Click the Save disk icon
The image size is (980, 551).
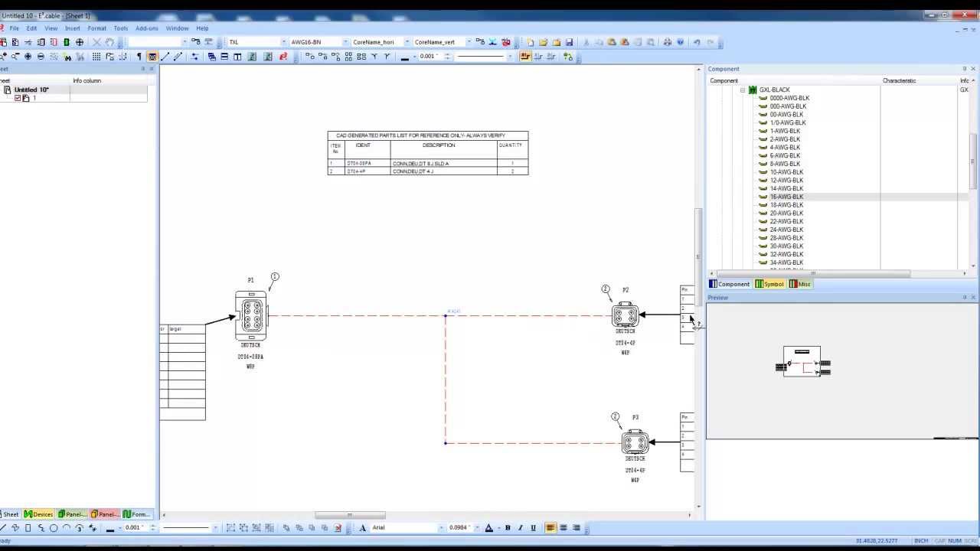(569, 42)
